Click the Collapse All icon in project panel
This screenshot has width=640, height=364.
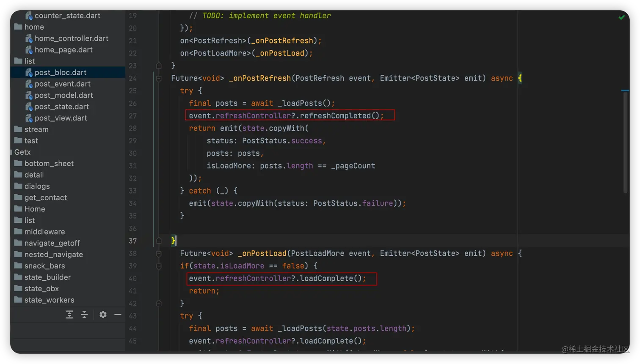[x=84, y=315]
